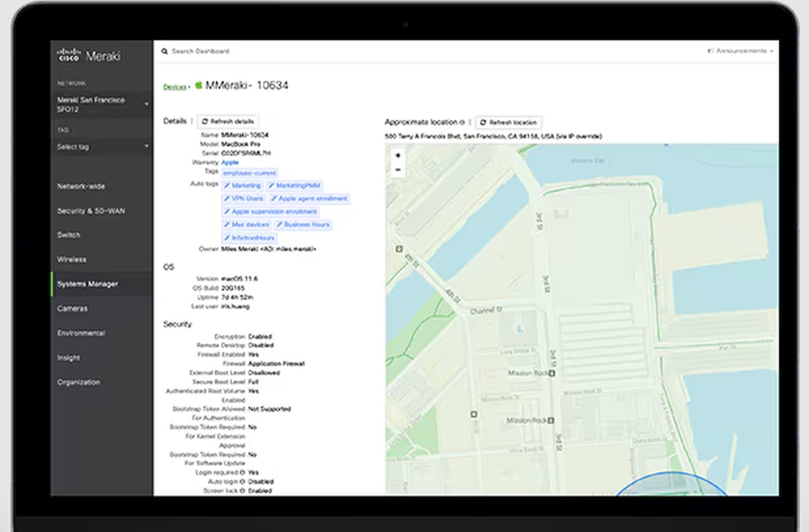Go back via Devices breadcrumb link

point(175,87)
